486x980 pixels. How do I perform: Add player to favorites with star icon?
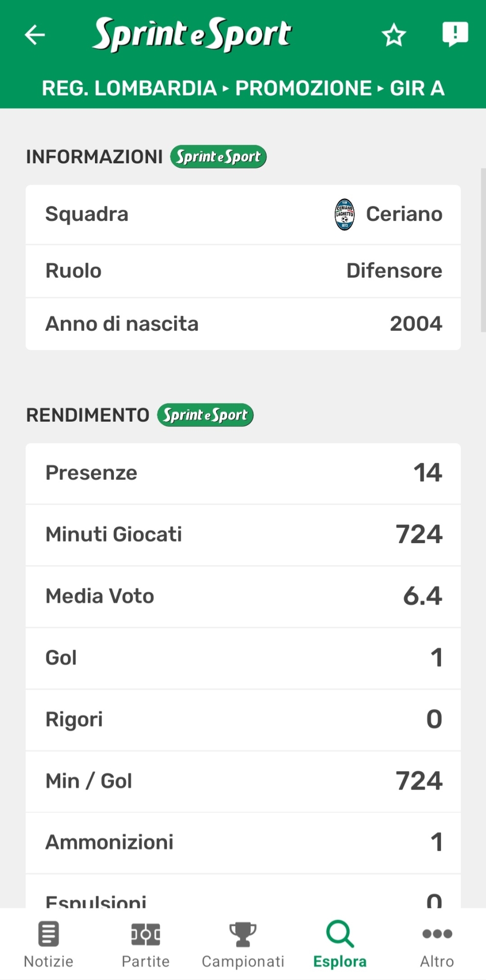tap(394, 35)
